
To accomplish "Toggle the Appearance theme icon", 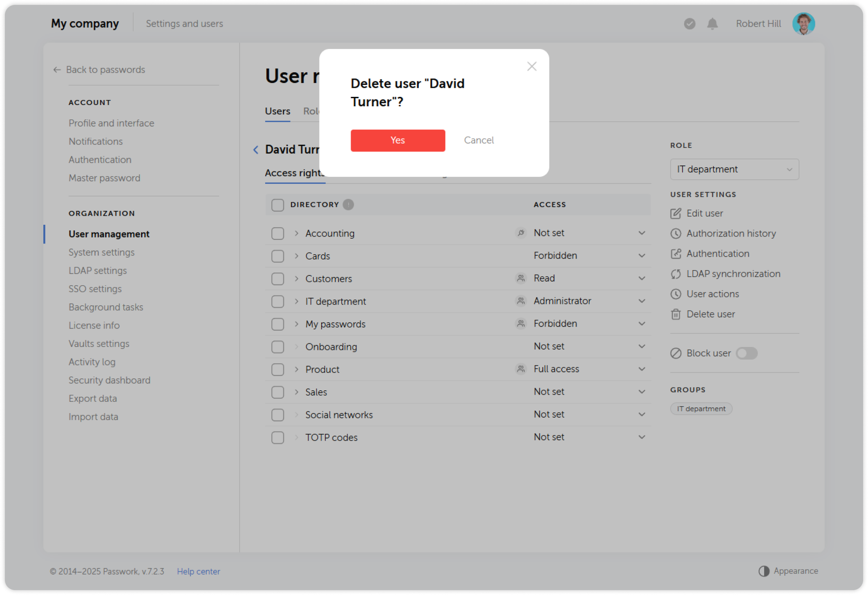I will pyautogui.click(x=764, y=571).
